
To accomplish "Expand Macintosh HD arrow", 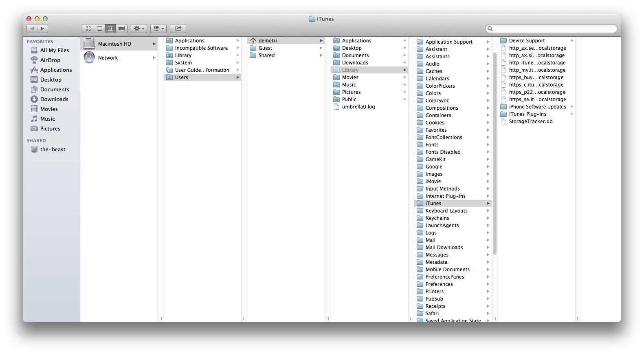I will point(154,44).
